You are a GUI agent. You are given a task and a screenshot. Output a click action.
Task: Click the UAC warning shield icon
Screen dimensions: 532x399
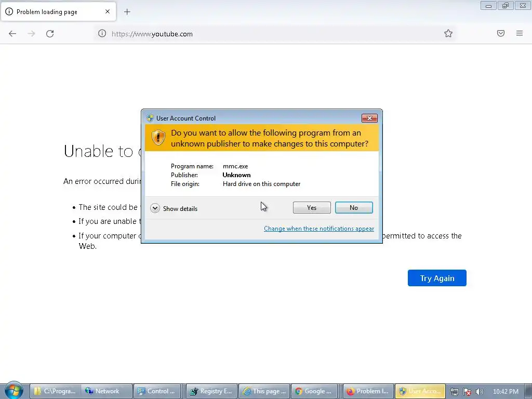click(x=158, y=138)
